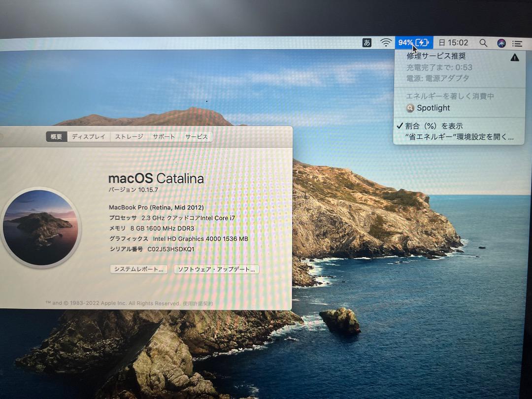Image resolution: width=532 pixels, height=399 pixels.
Task: Click エネルギーを著しく消費中 header text
Action: click(450, 97)
